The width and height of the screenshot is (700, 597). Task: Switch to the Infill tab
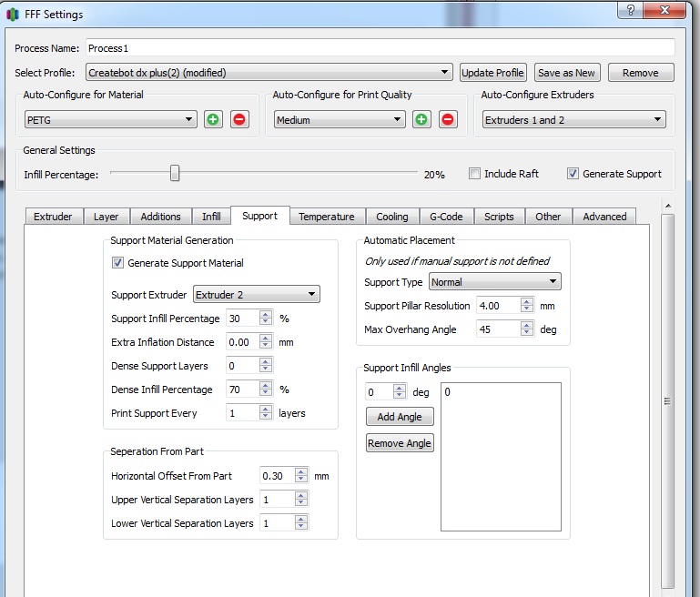(211, 217)
